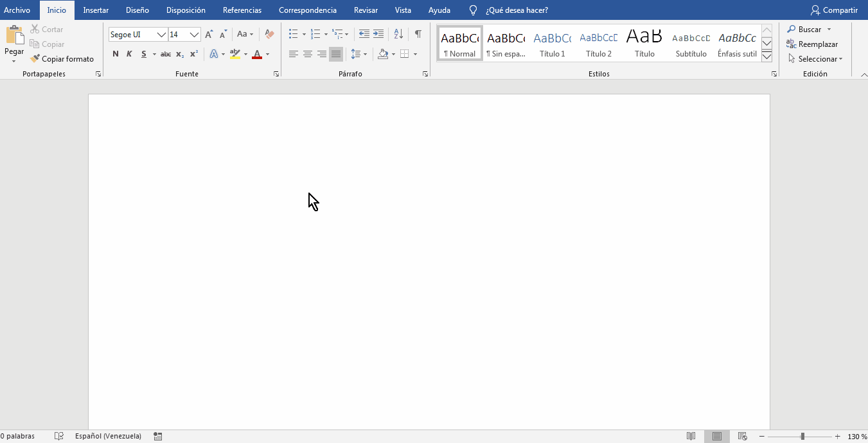Expand numbering list dropdown
This screenshot has width=868, height=443.
[326, 35]
